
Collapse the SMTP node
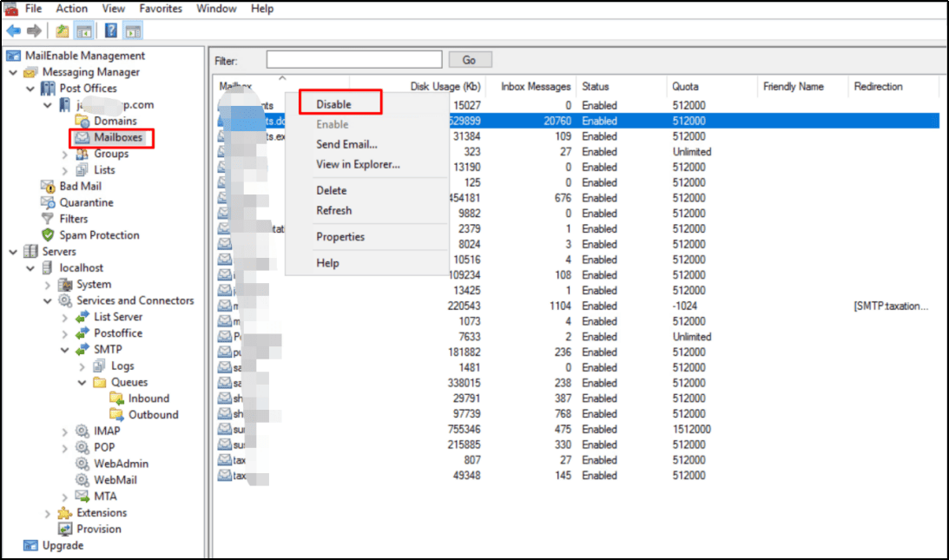pyautogui.click(x=65, y=349)
